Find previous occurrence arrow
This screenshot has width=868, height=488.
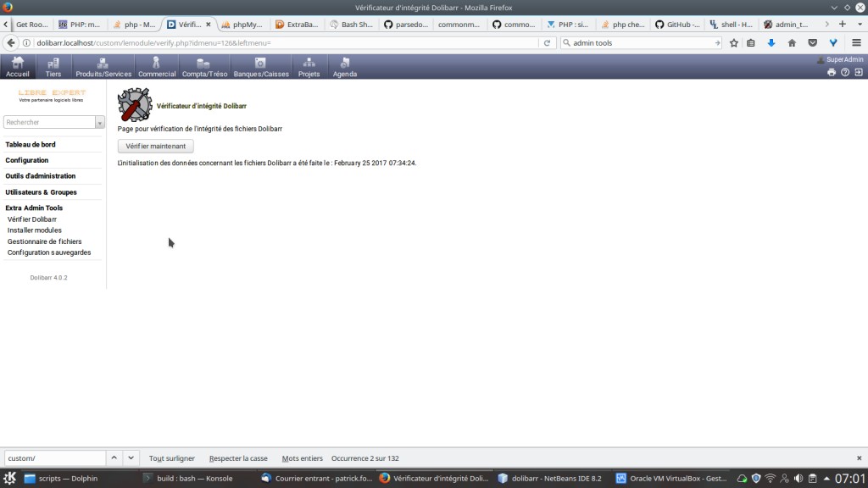[114, 457]
